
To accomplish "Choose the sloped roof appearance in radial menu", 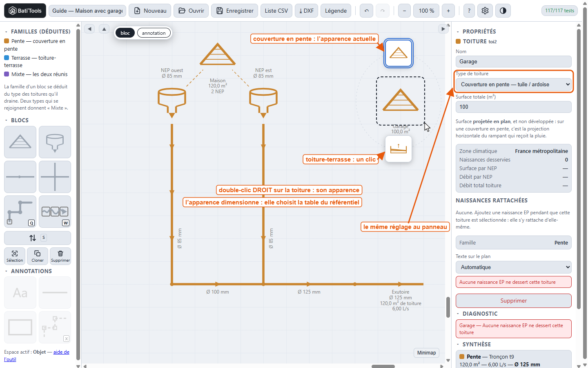I will [x=399, y=53].
